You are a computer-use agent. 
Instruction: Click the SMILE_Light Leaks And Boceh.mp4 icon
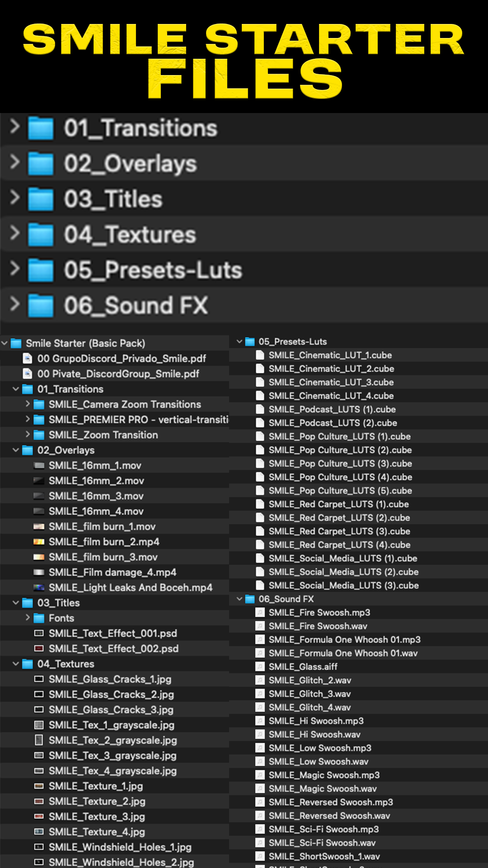39,587
